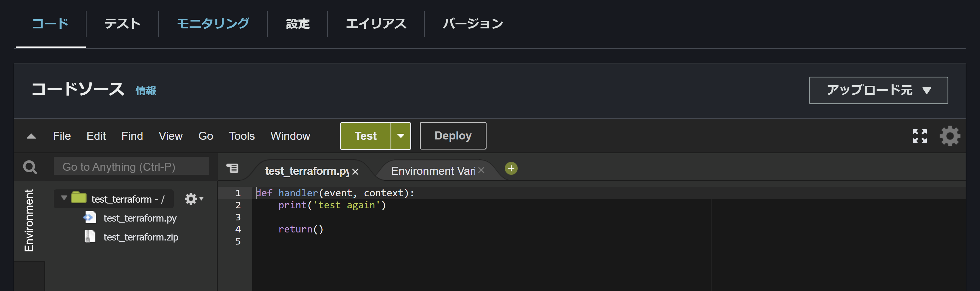
Task: Toggle fullscreen mode with the expand icon
Action: click(x=920, y=136)
